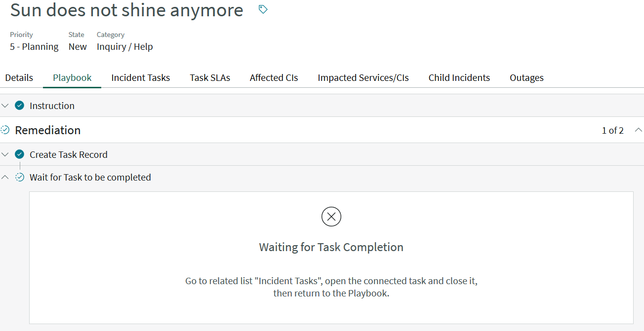644x331 pixels.
Task: Switch to the Impacted Services/CIs tab
Action: [x=362, y=77]
